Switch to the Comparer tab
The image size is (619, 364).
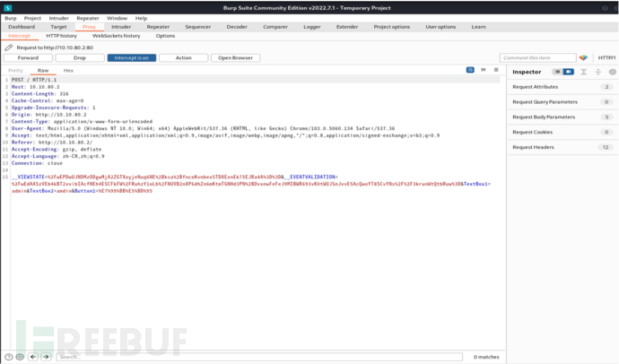pos(275,27)
